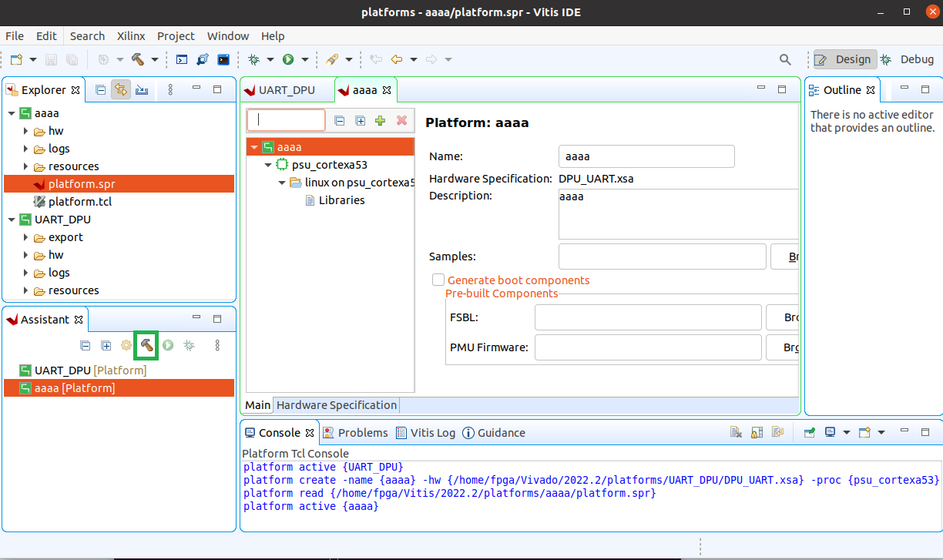
Task: Open the New icon dropdown arrow
Action: 33,59
